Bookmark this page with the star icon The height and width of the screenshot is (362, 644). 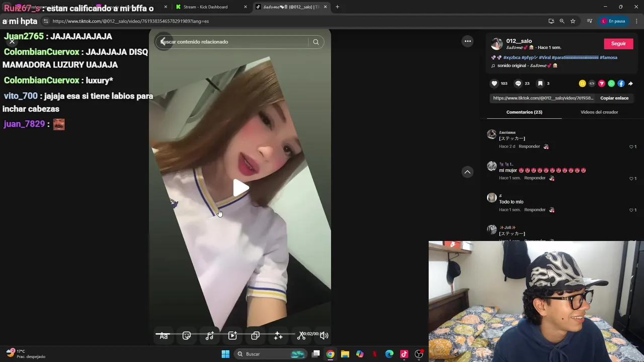coord(573,21)
